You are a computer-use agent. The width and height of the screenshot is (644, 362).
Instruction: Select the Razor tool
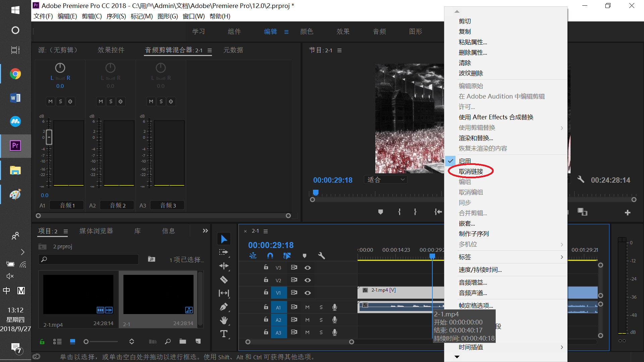pyautogui.click(x=224, y=280)
